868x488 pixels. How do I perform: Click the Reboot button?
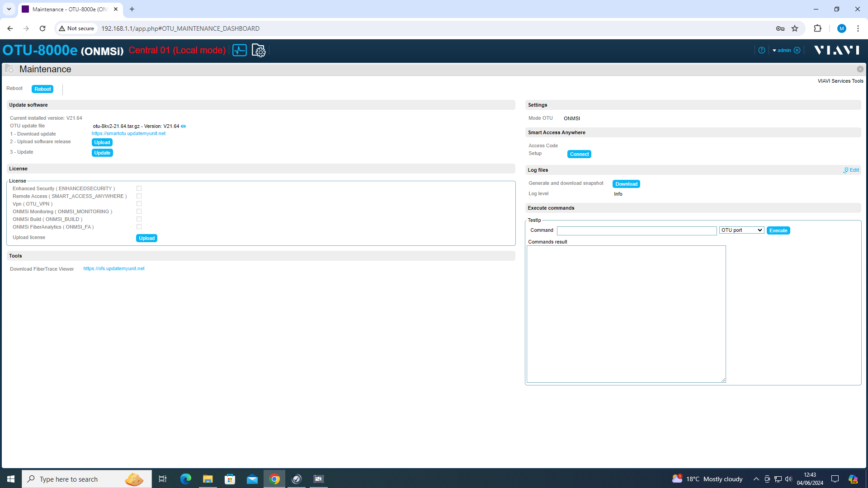[x=42, y=89]
